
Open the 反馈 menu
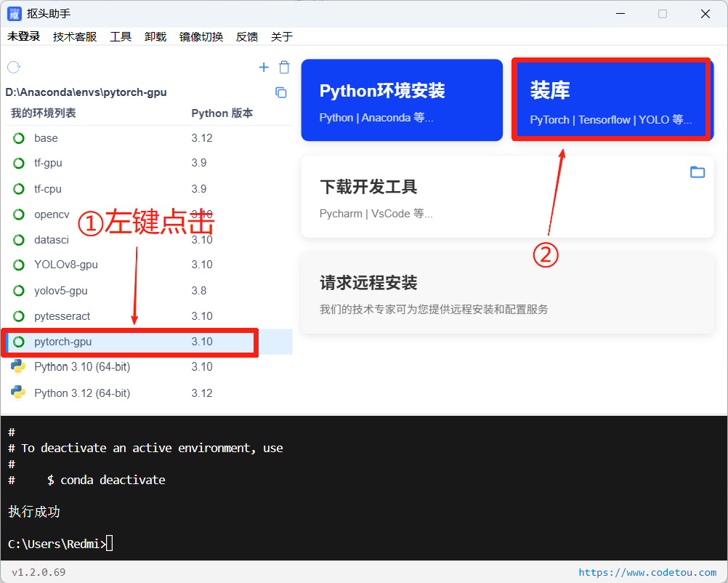(x=247, y=36)
